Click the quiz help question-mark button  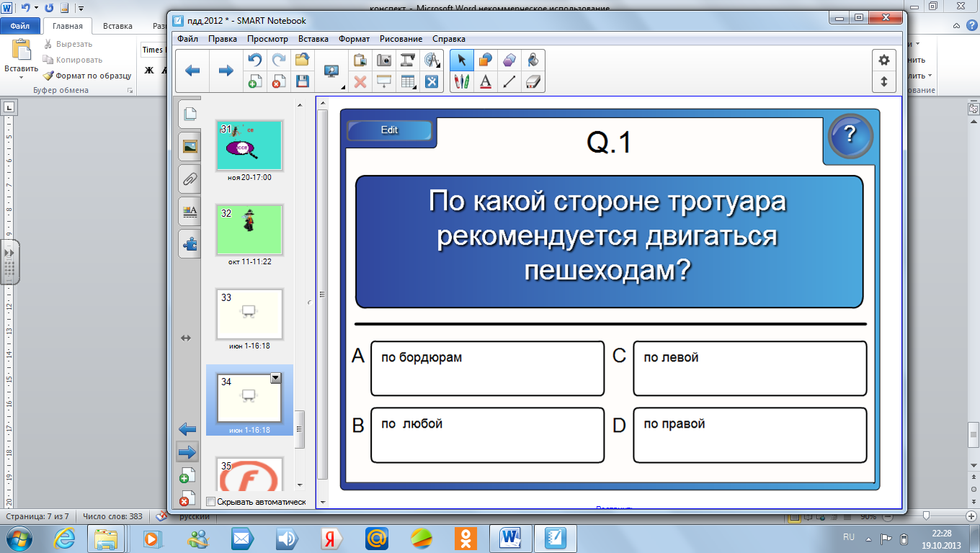(850, 135)
